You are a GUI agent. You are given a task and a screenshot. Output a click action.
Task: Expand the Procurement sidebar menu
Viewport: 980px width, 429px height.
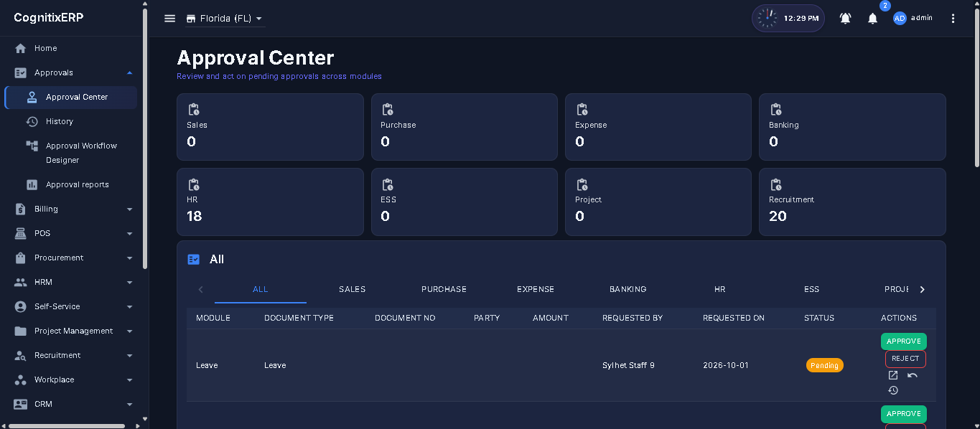129,258
